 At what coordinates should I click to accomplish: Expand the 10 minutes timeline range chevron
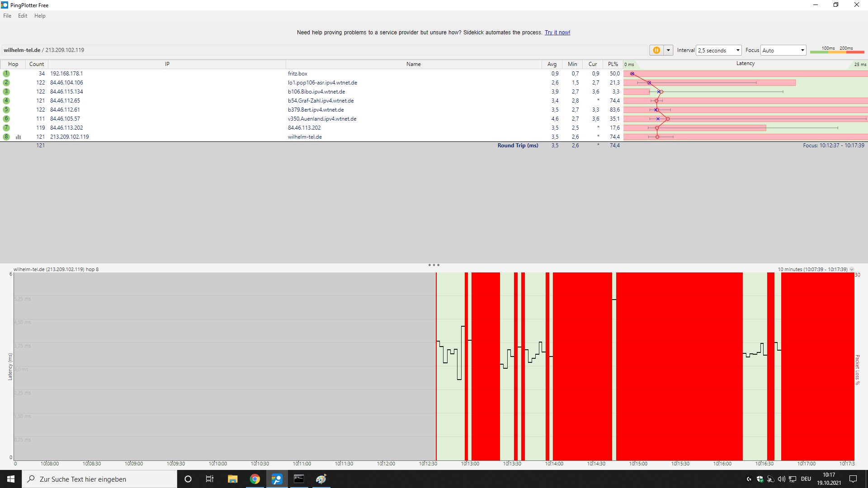point(852,269)
